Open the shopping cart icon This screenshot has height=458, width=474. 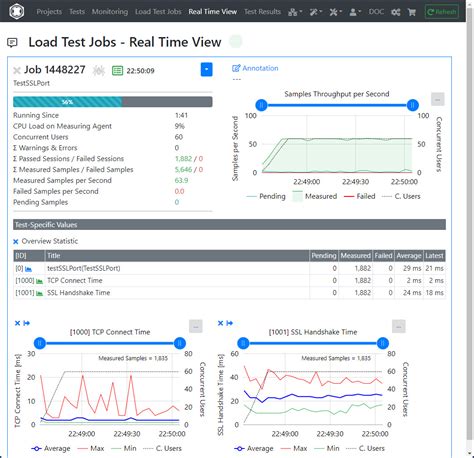(412, 12)
